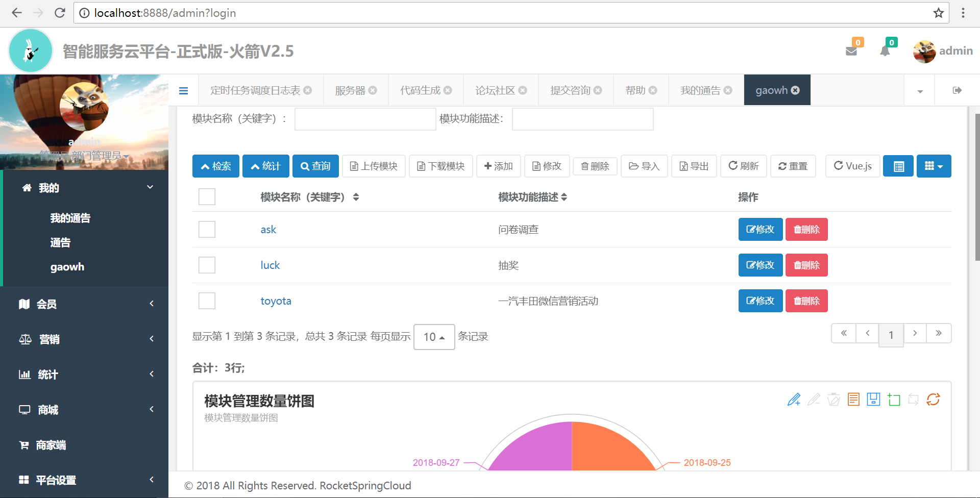This screenshot has width=980, height=498.
Task: Click the mail envelope notification icon
Action: (x=851, y=51)
